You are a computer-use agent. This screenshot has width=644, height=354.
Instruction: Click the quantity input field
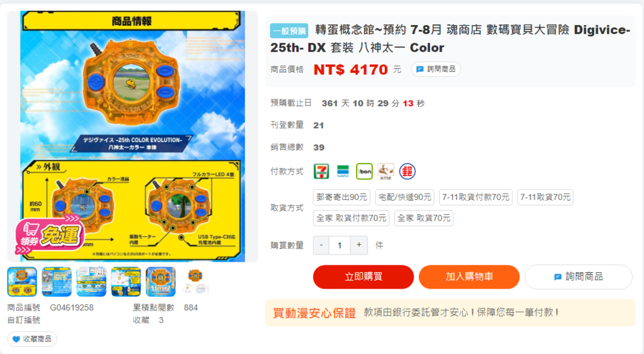[340, 245]
